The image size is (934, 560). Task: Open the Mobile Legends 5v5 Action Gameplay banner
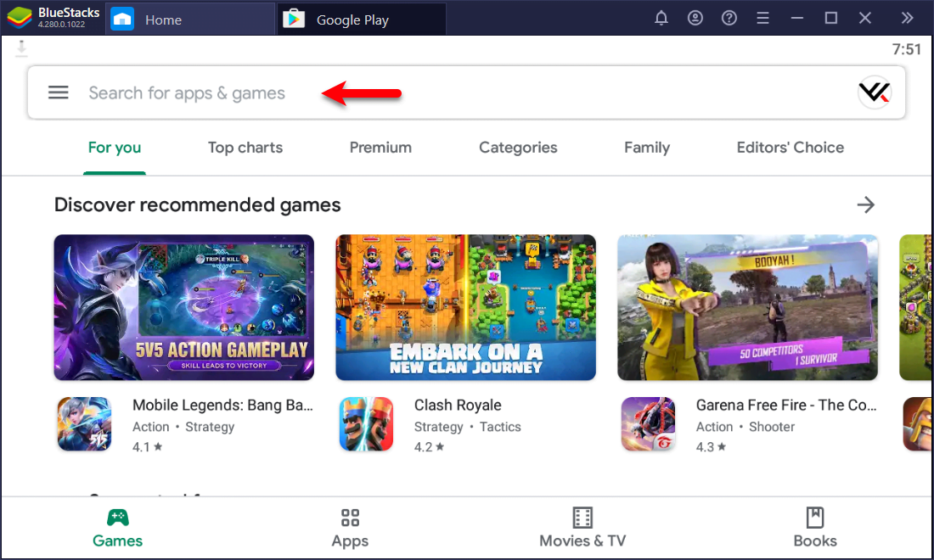[x=184, y=307]
